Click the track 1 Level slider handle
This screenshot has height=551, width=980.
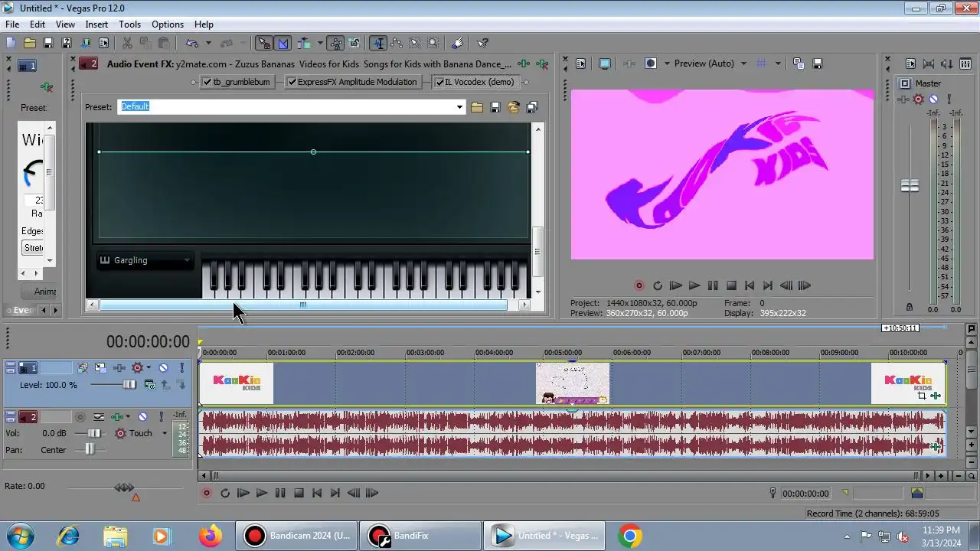pos(129,385)
